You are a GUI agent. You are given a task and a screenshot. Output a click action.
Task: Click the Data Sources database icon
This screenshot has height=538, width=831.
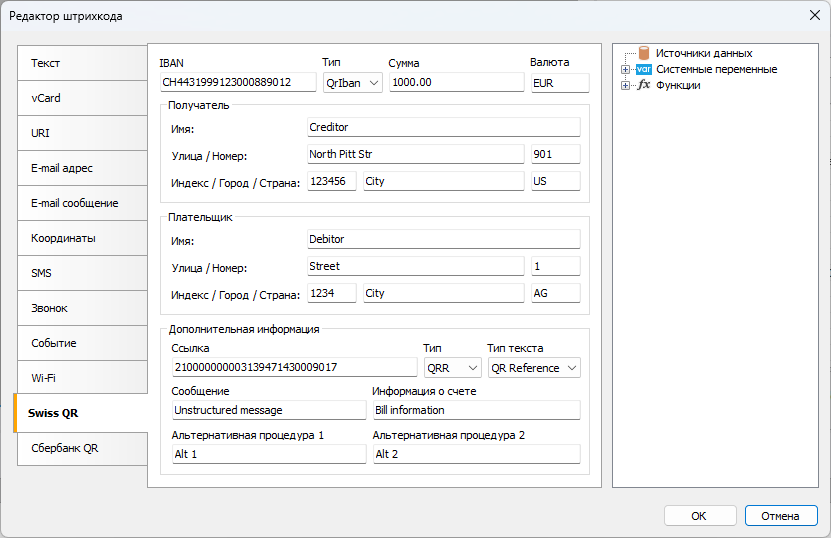click(644, 53)
